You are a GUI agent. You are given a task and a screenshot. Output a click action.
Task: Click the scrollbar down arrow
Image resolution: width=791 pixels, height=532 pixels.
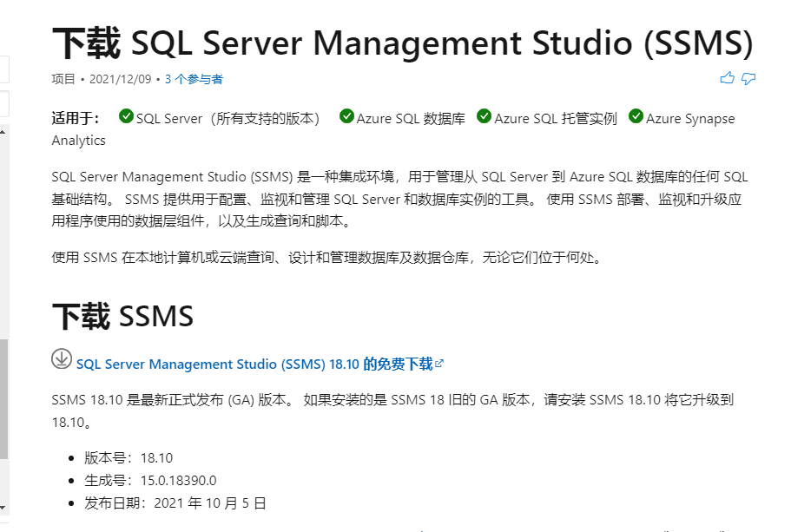coord(3,508)
